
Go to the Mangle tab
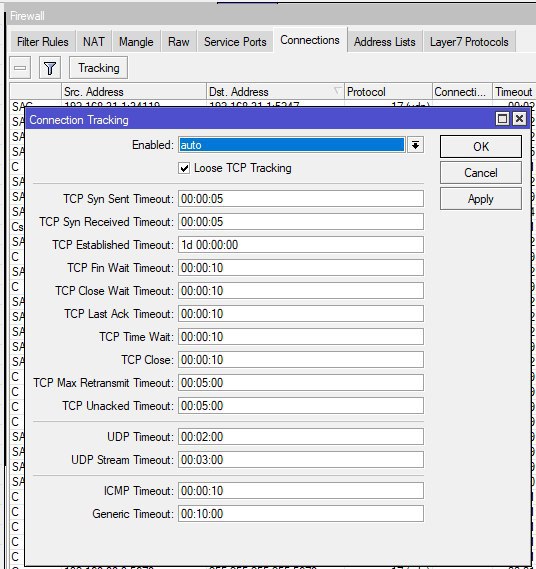click(136, 42)
